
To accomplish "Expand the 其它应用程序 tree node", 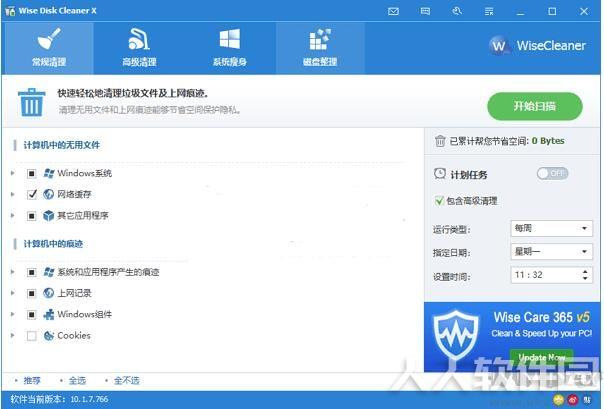I will pyautogui.click(x=12, y=215).
